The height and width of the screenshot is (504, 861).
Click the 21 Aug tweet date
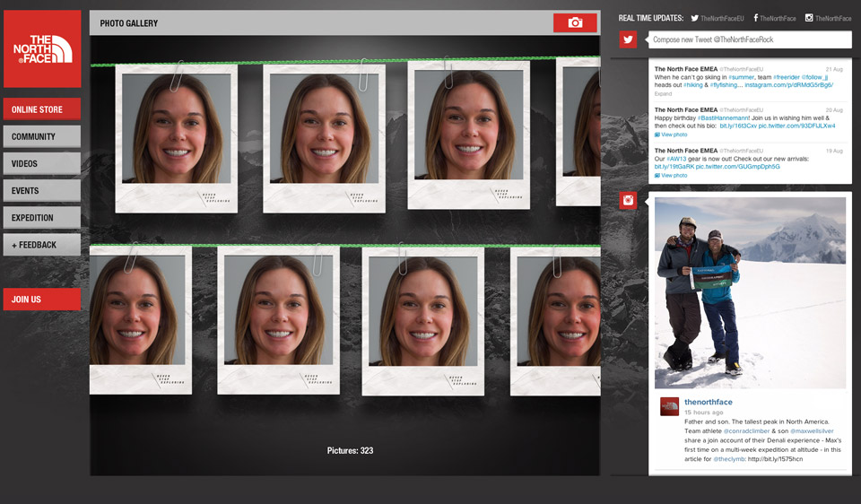(x=834, y=69)
